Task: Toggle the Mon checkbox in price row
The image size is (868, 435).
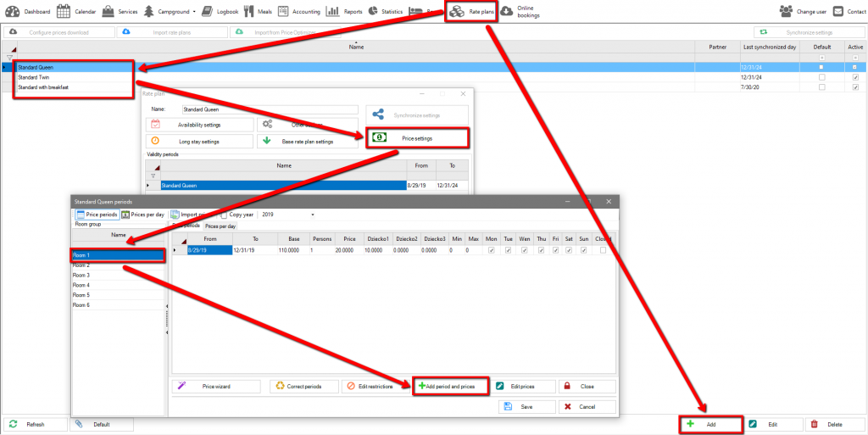Action: click(x=491, y=250)
